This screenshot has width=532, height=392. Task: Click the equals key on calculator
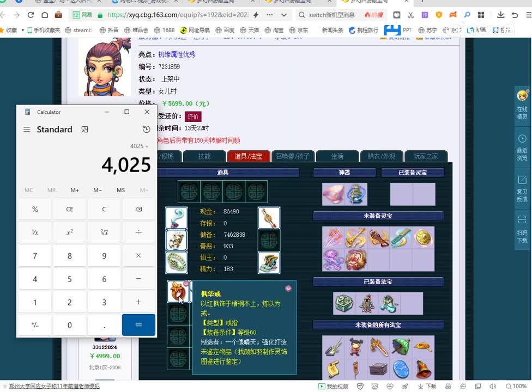(x=139, y=325)
